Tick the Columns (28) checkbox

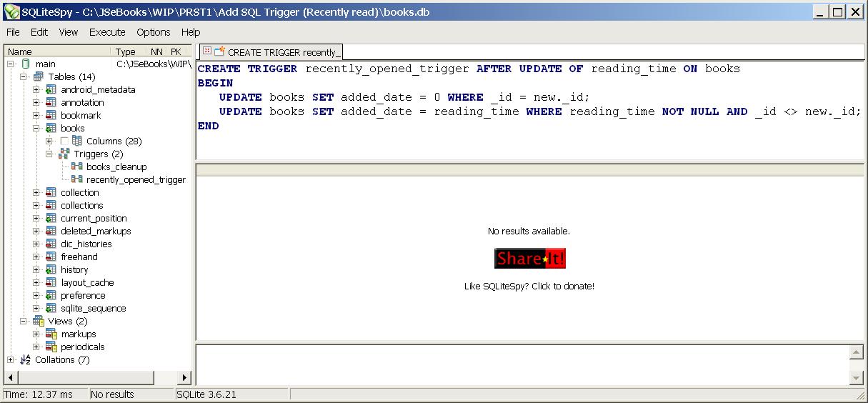(x=65, y=141)
